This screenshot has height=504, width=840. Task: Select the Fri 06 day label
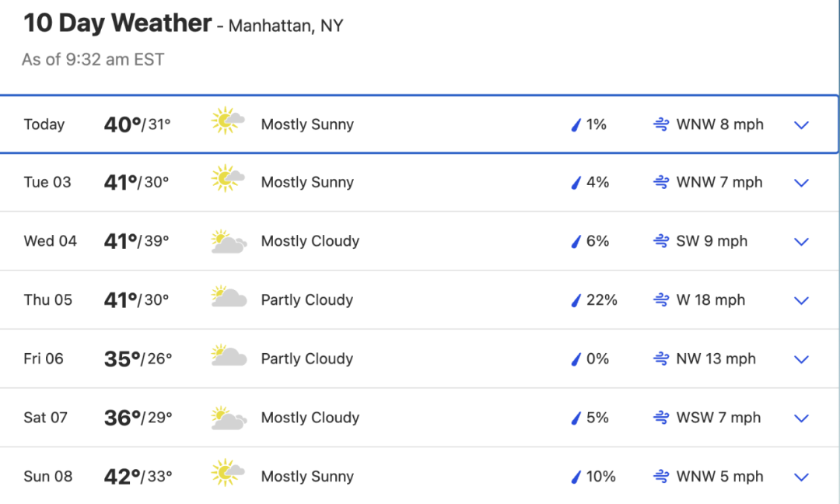(x=44, y=359)
